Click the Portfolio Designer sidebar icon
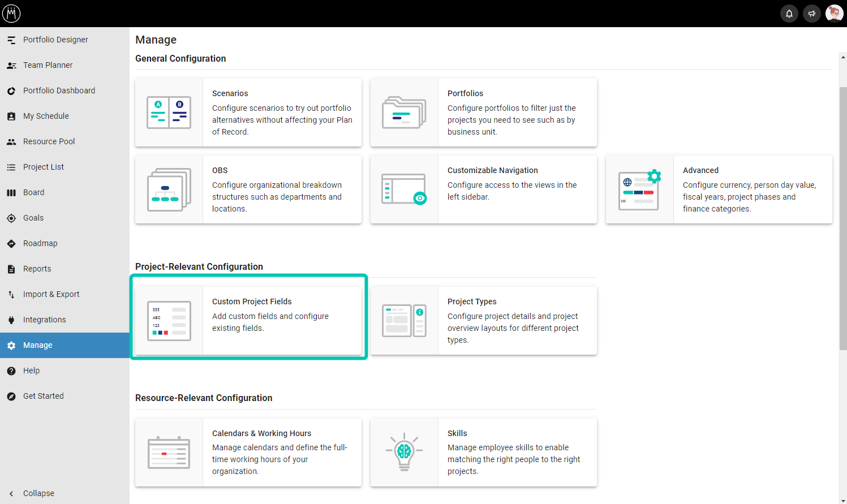The height and width of the screenshot is (504, 847). pyautogui.click(x=11, y=40)
